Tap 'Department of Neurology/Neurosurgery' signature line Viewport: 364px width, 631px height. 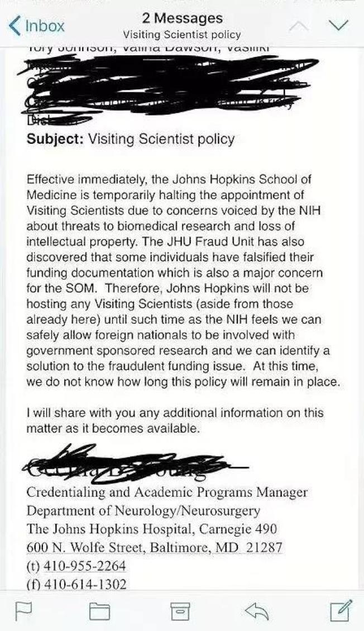tap(143, 511)
